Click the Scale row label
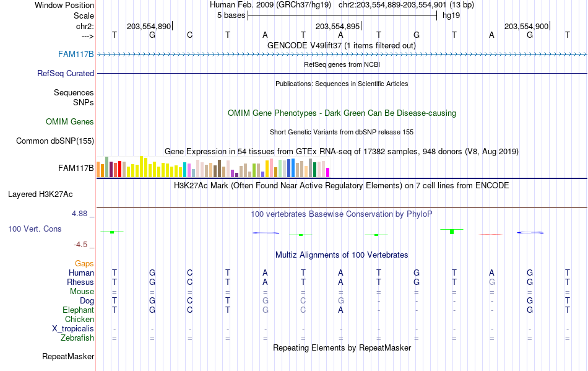This screenshot has height=371, width=588. (84, 16)
